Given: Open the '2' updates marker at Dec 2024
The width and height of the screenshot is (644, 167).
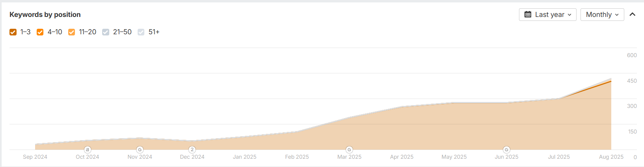Looking at the screenshot, I should click(x=192, y=150).
